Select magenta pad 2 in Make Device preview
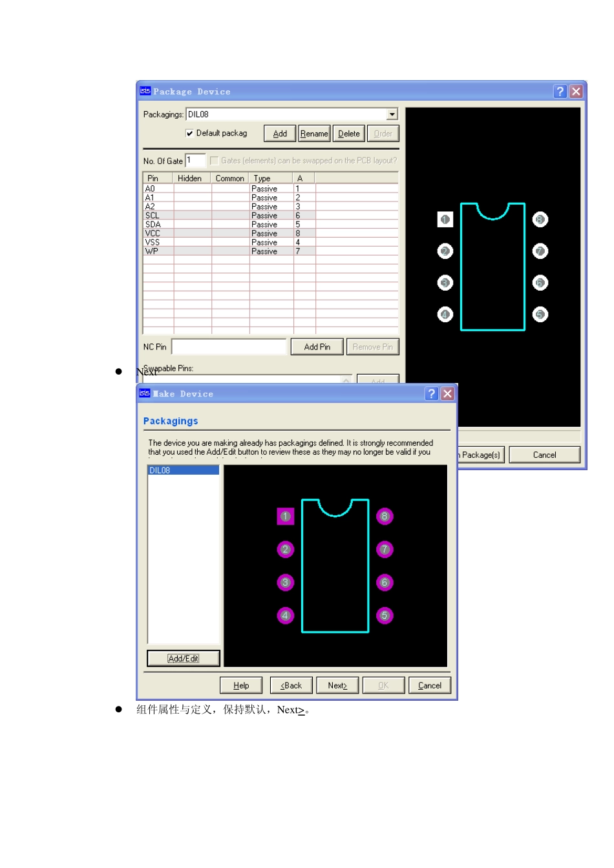Viewport: 614px width, 868px height. click(x=286, y=550)
